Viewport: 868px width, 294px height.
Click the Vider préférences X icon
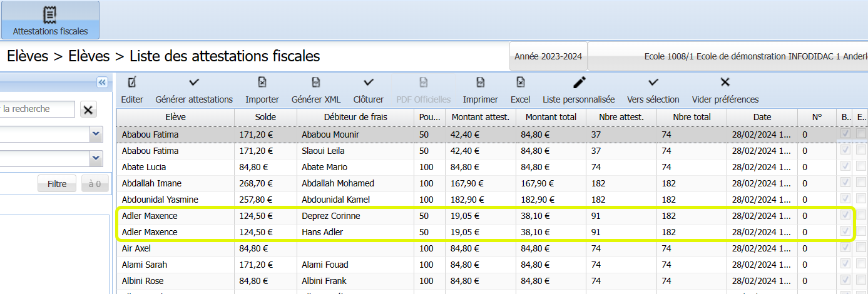pos(725,83)
